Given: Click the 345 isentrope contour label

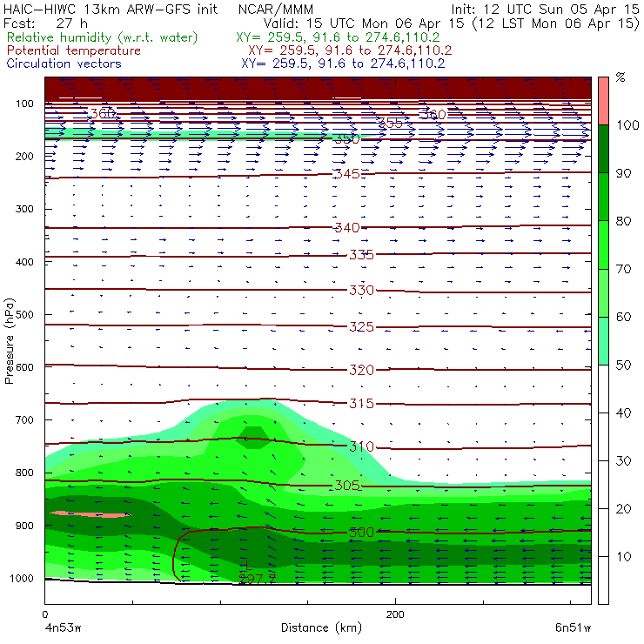Looking at the screenshot, I should (x=347, y=174).
